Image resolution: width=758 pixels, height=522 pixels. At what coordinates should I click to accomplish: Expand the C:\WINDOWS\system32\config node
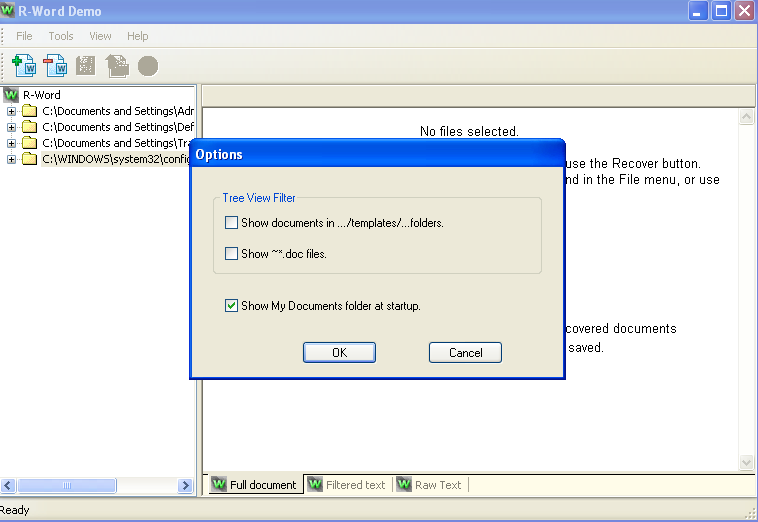pyautogui.click(x=11, y=159)
